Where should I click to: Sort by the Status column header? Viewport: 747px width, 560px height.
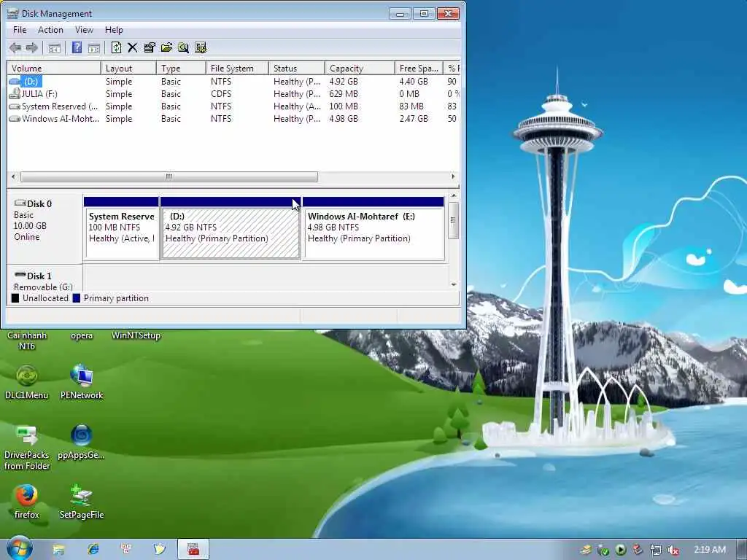tap(296, 68)
